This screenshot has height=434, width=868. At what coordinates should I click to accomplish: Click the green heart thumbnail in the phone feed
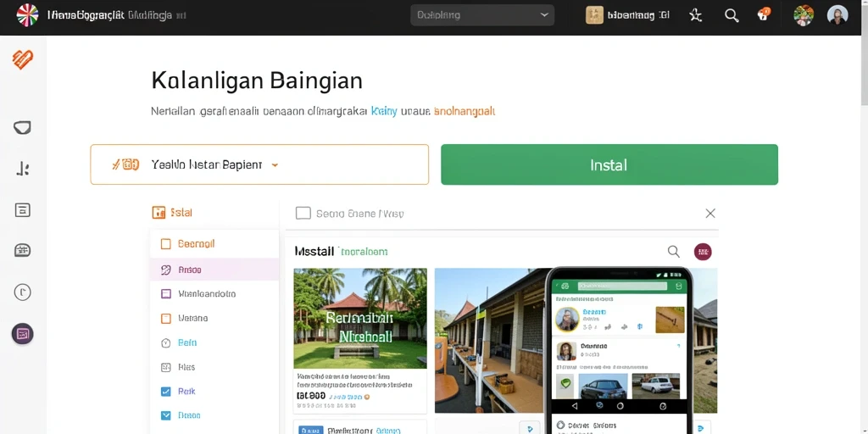pyautogui.click(x=565, y=384)
